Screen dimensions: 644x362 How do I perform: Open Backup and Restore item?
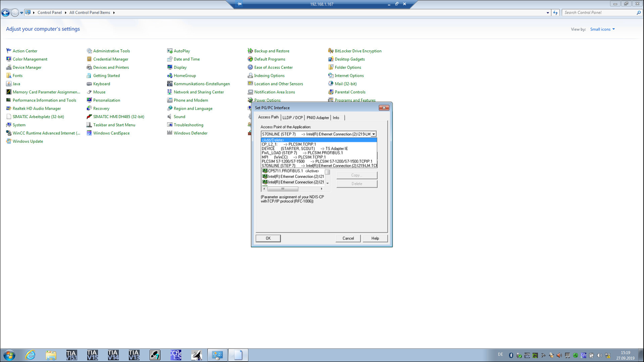pos(268,51)
